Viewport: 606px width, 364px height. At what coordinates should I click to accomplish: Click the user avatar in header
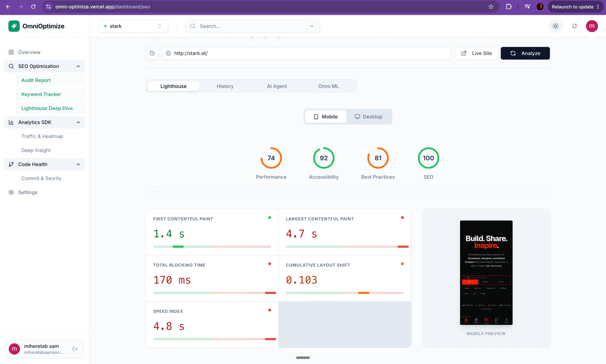pyautogui.click(x=592, y=26)
